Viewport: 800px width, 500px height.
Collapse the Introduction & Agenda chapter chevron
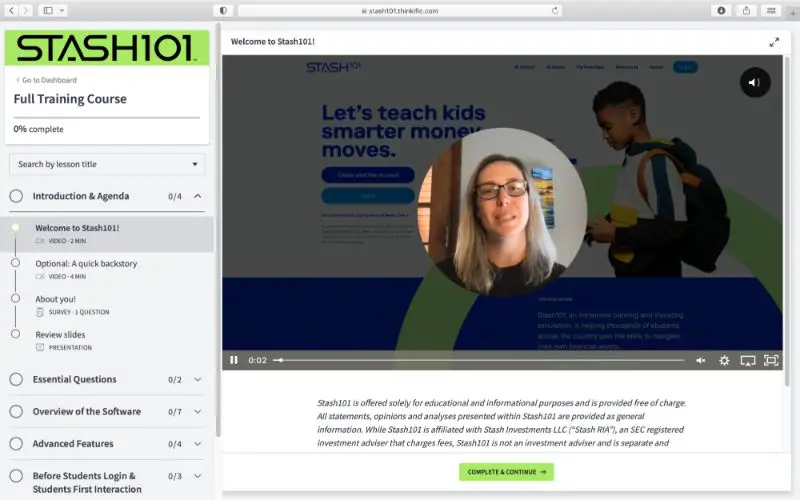point(197,196)
